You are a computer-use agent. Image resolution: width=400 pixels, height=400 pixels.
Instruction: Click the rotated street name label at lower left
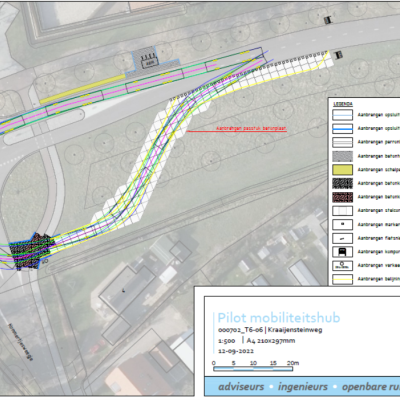click(x=21, y=342)
